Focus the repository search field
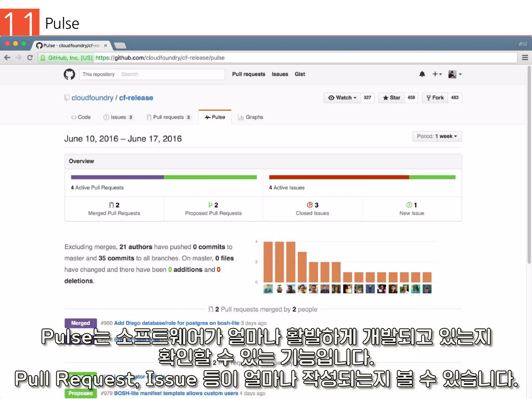The image size is (532, 399). click(171, 74)
